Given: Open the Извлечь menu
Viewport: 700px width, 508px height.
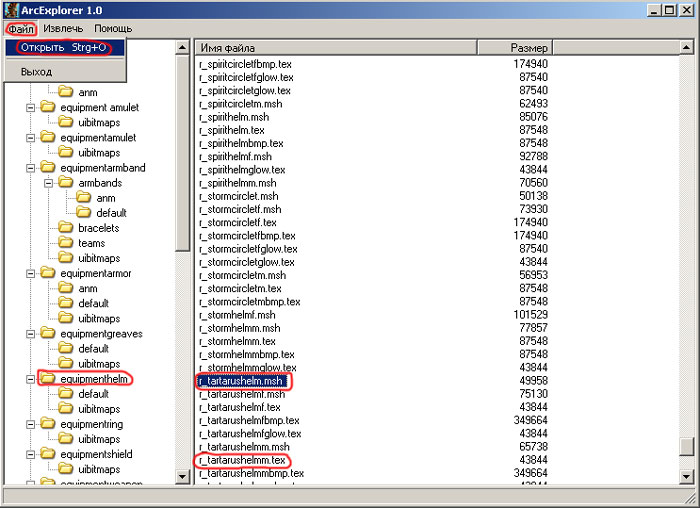Looking at the screenshot, I should (x=63, y=29).
